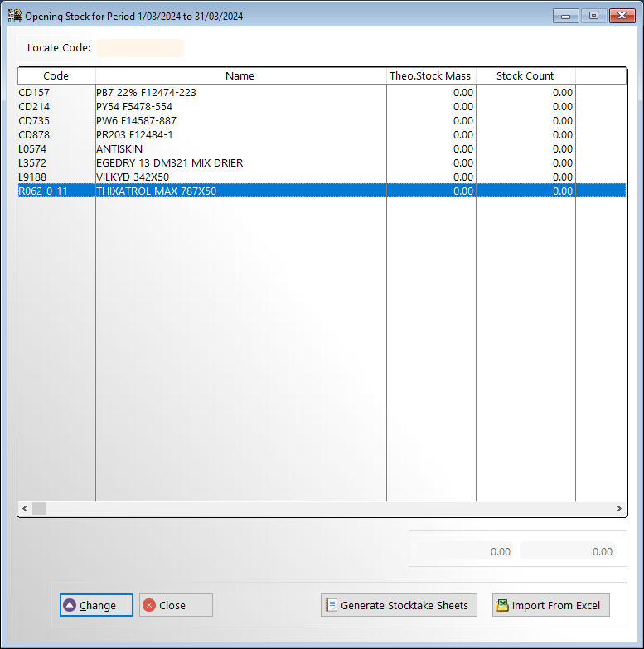Sort by the Code column header

(x=56, y=76)
